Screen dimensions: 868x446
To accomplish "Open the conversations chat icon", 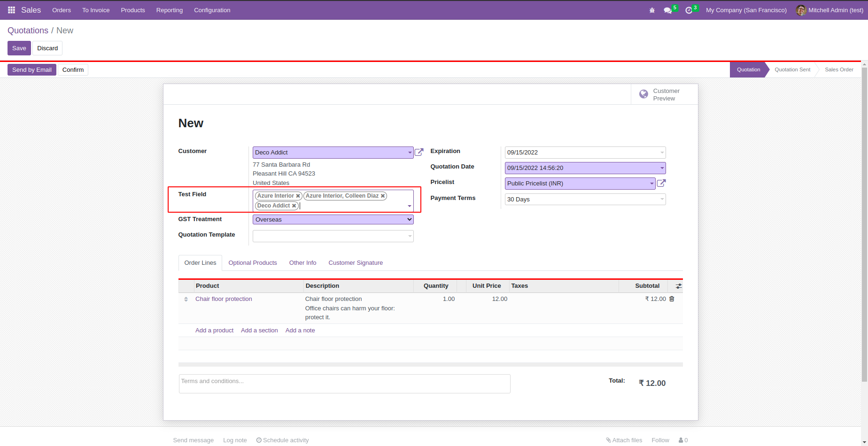I will pyautogui.click(x=667, y=10).
